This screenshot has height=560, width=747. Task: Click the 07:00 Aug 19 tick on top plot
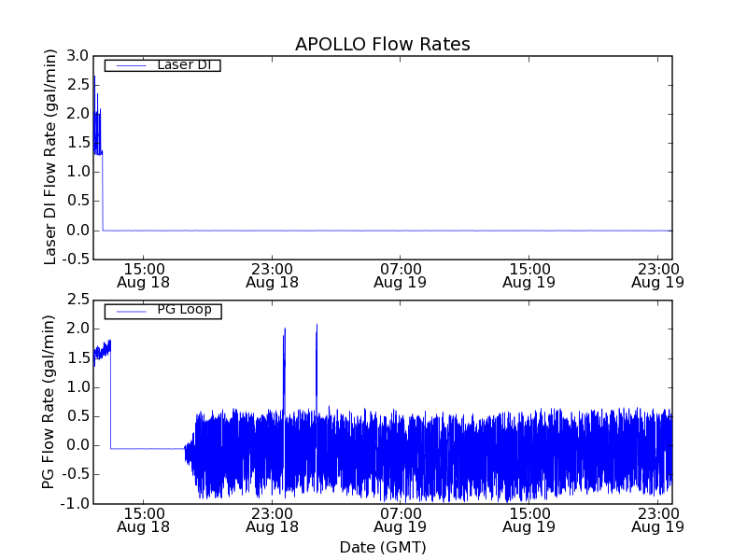[400, 274]
